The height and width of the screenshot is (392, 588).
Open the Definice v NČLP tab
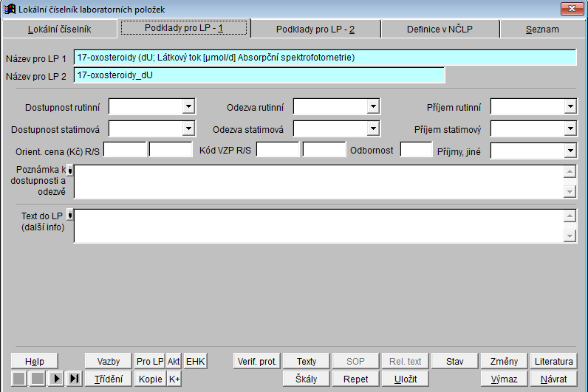(x=440, y=30)
